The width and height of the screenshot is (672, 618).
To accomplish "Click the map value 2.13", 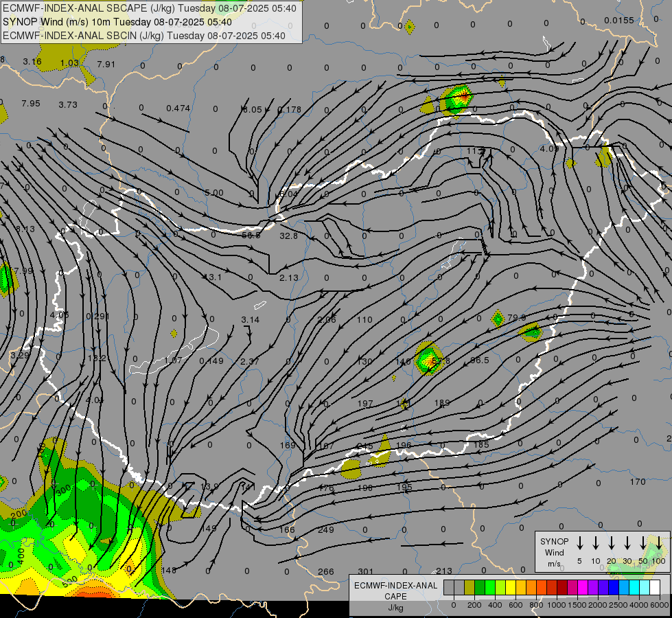I will pyautogui.click(x=289, y=278).
